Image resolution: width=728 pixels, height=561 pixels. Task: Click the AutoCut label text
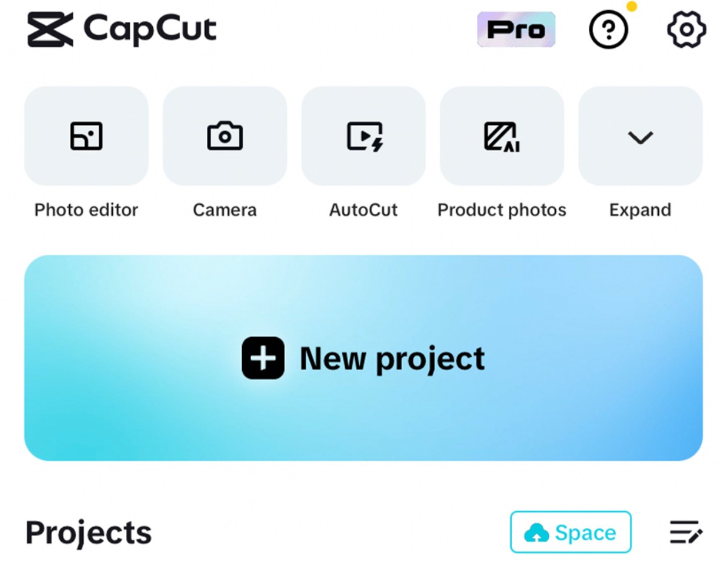[x=363, y=210]
